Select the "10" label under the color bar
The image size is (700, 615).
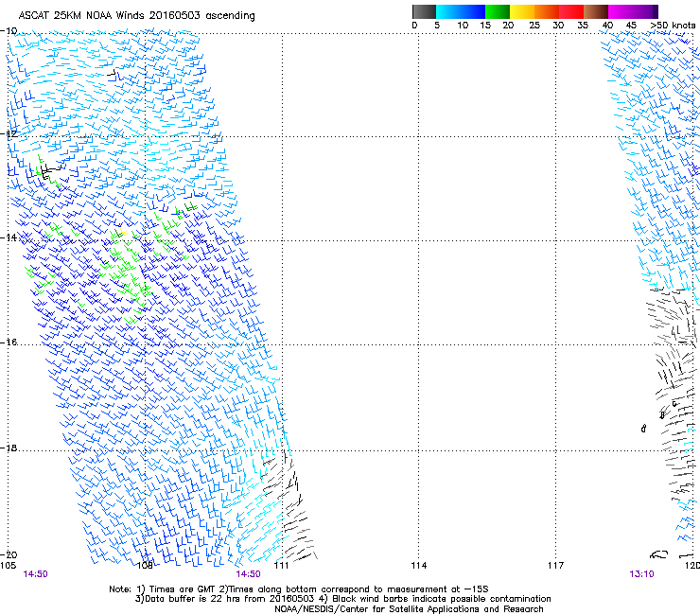point(463,26)
